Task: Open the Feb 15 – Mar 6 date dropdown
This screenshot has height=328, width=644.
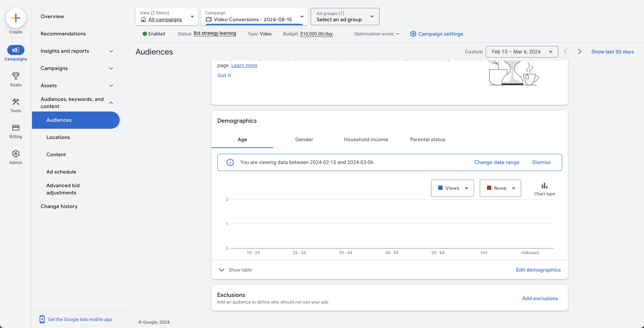Action: [x=522, y=52]
